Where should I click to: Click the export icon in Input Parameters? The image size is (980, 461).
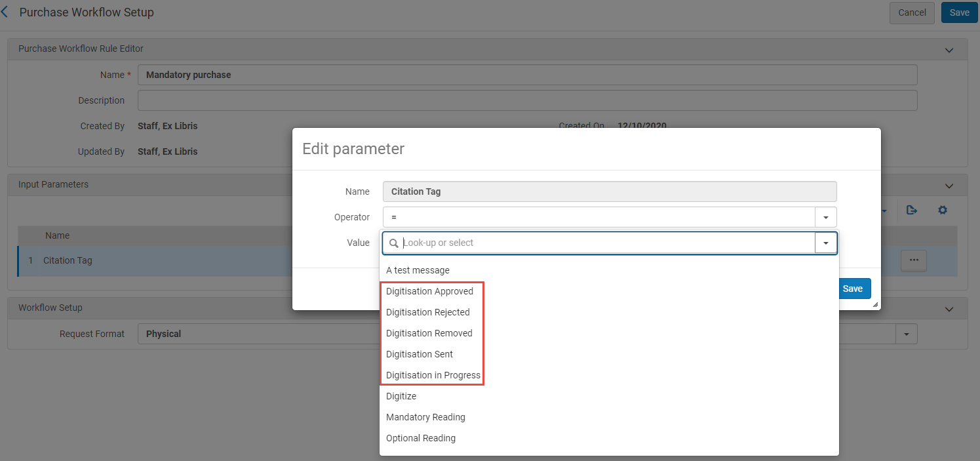click(911, 210)
